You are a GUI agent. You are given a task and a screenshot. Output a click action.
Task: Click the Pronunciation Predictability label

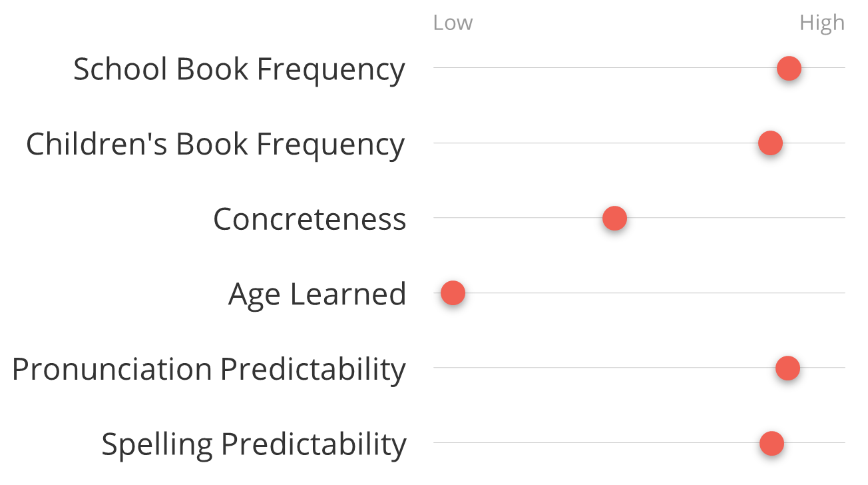click(x=208, y=369)
